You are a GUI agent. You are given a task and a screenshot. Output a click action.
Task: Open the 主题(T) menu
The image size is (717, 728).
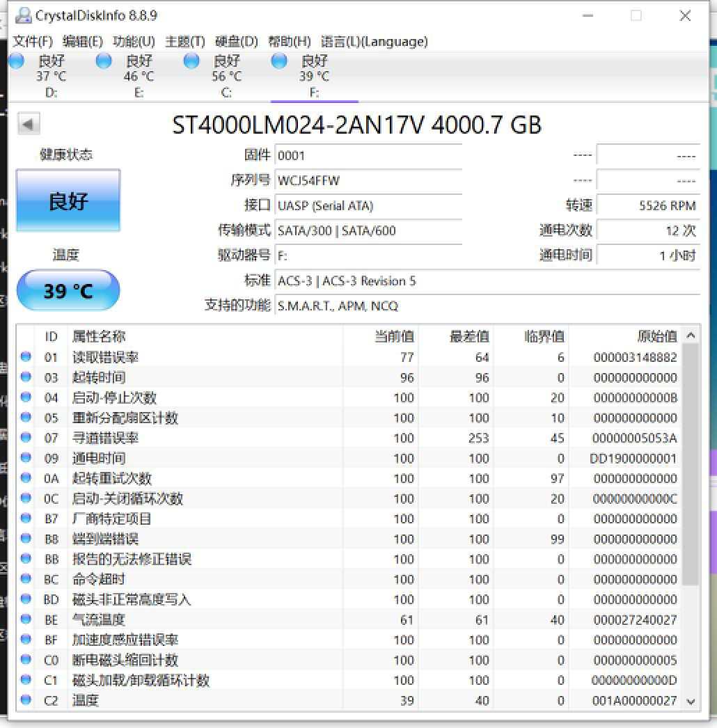[x=183, y=41]
